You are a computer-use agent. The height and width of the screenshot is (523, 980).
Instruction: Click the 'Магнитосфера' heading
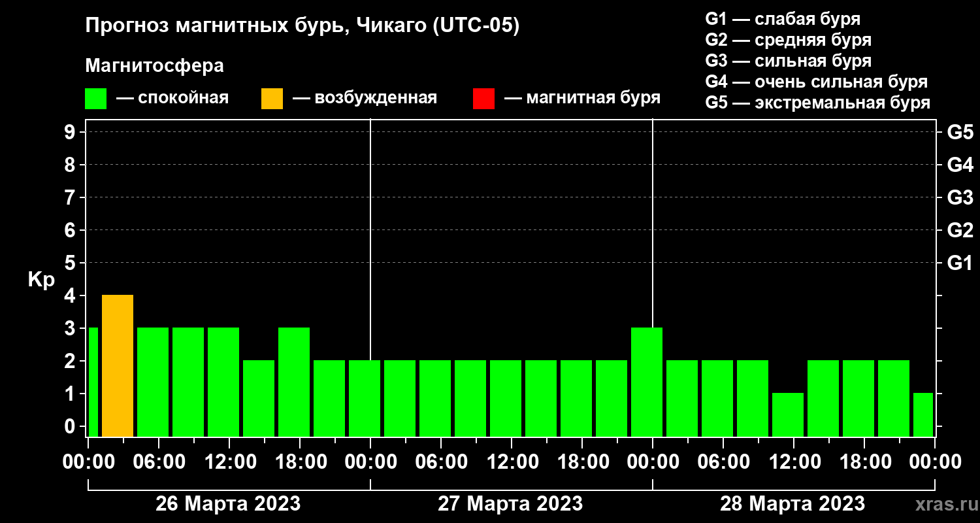click(x=155, y=66)
